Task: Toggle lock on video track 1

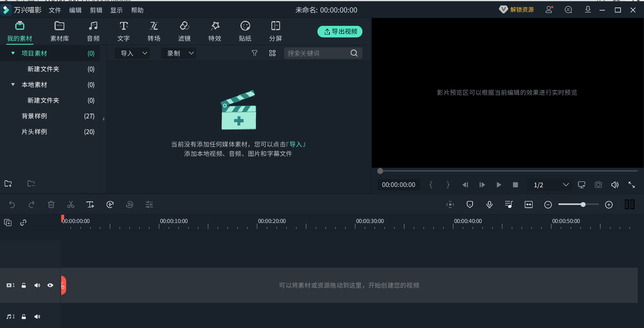Action: pos(24,285)
